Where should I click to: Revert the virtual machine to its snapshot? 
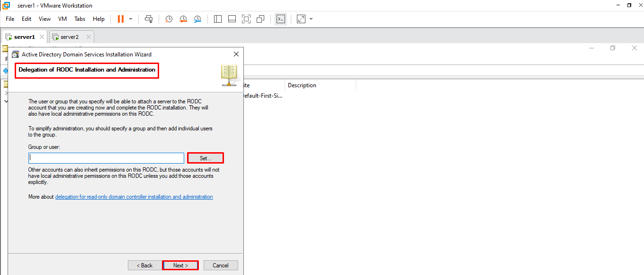tap(183, 19)
